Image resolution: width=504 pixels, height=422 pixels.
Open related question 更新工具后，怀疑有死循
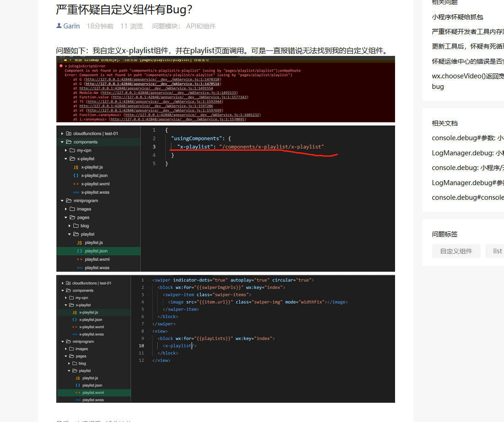pyautogui.click(x=468, y=46)
